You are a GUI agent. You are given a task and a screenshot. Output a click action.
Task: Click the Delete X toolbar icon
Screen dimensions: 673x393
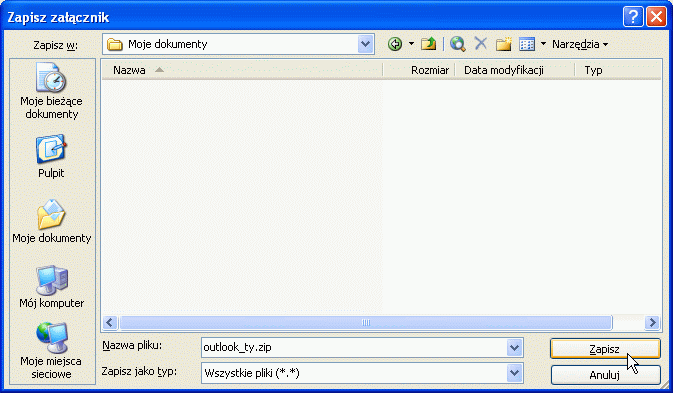click(481, 43)
